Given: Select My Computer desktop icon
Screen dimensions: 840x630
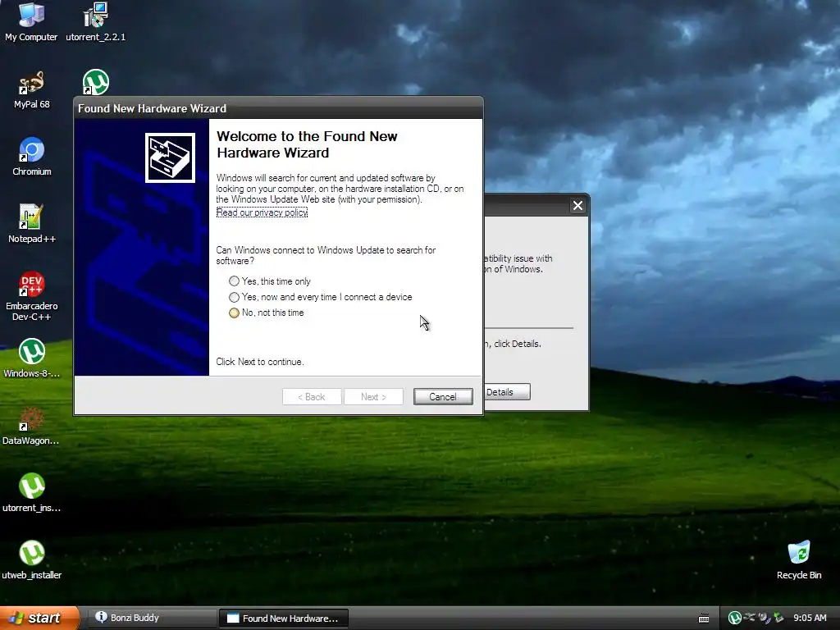Looking at the screenshot, I should (x=31, y=21).
